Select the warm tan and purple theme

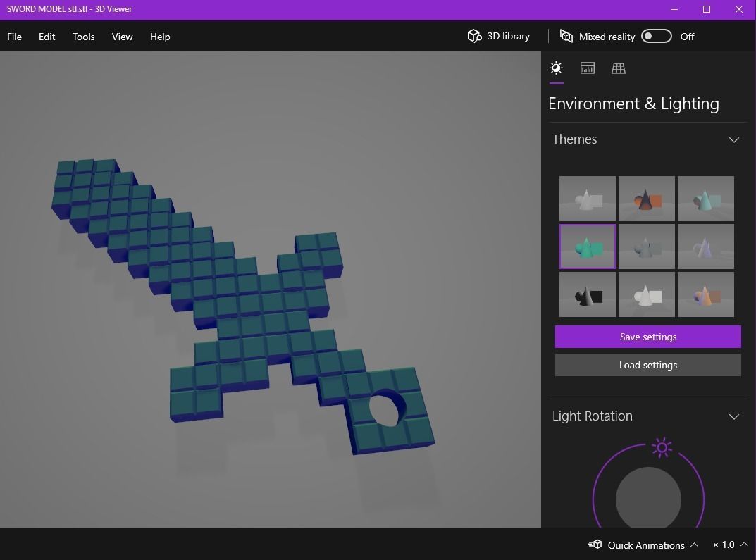click(x=706, y=294)
